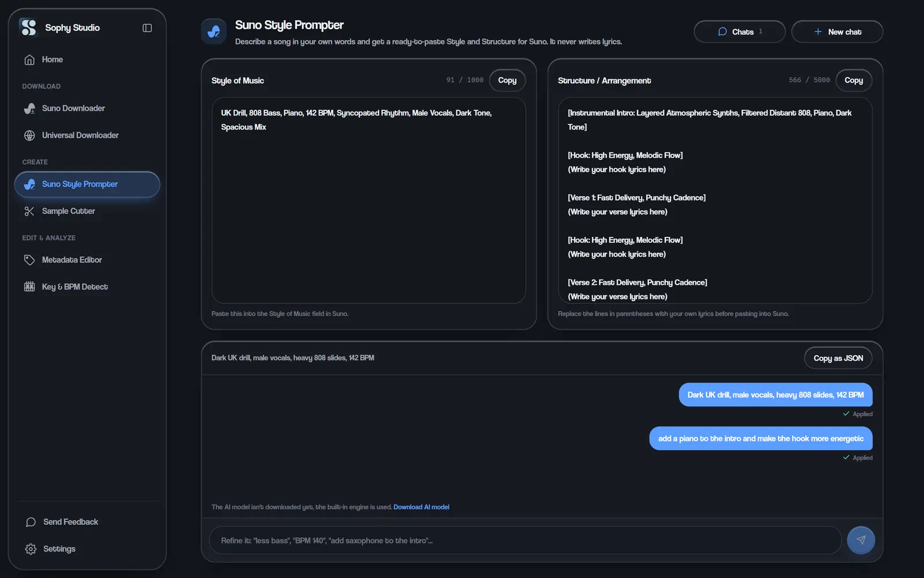
Task: Click the Universal Downloader globe icon
Action: (x=29, y=135)
